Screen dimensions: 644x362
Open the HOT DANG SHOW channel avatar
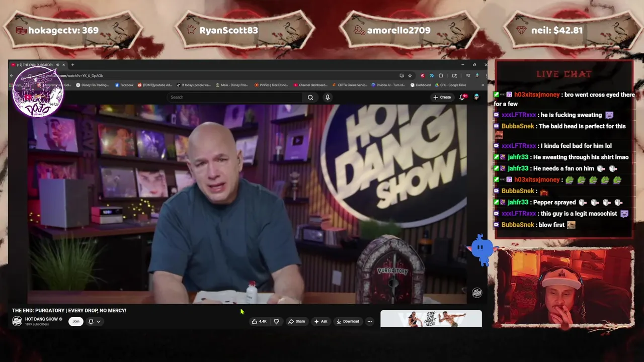pos(17,321)
